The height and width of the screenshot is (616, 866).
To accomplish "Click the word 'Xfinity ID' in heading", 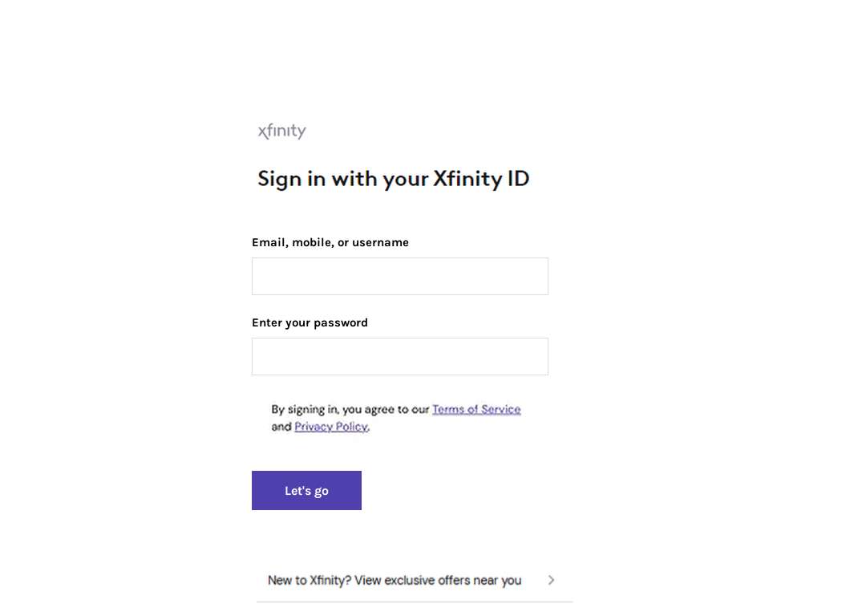I will tap(481, 179).
